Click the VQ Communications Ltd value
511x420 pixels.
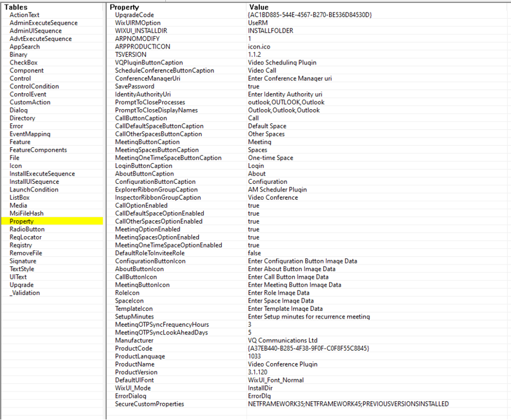[x=283, y=340]
